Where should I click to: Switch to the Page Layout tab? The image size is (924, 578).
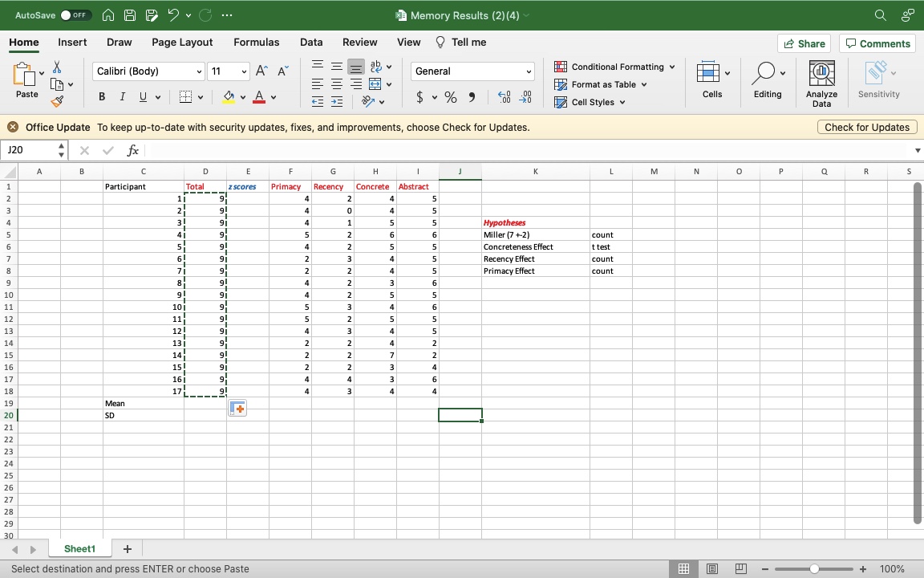click(x=182, y=42)
